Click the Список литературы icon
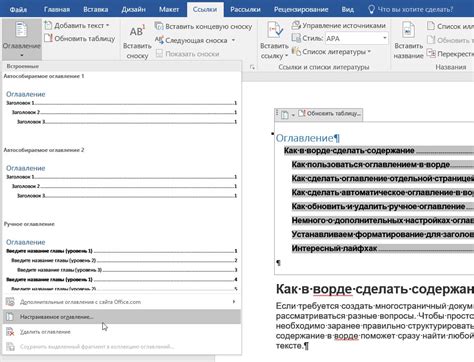The height and width of the screenshot is (362, 474). (x=296, y=51)
